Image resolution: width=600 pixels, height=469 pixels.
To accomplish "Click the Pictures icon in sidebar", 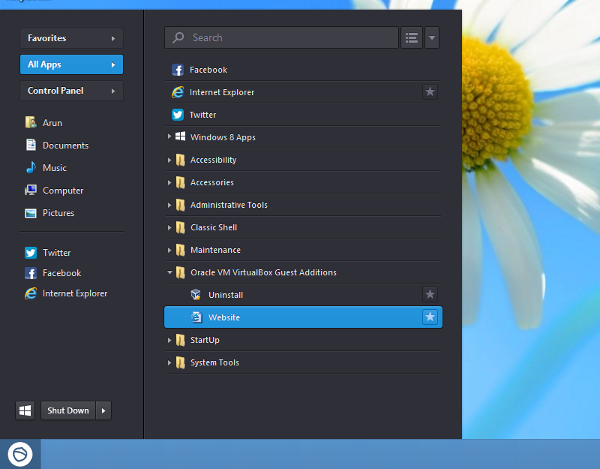I will click(x=31, y=213).
